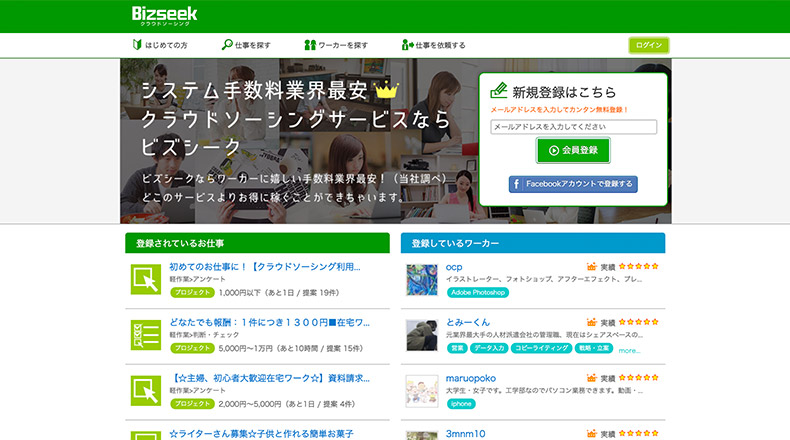The height and width of the screenshot is (440, 790).
Task: Click the ログイン button
Action: pyautogui.click(x=648, y=45)
